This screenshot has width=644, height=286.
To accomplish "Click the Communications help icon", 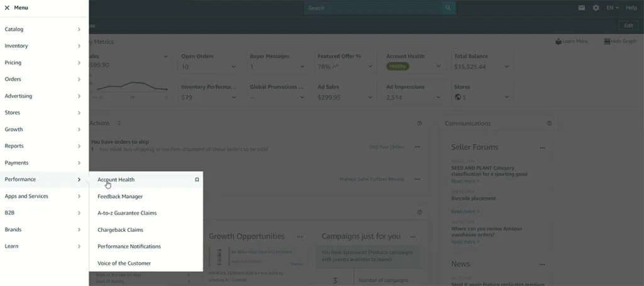I will point(549,123).
